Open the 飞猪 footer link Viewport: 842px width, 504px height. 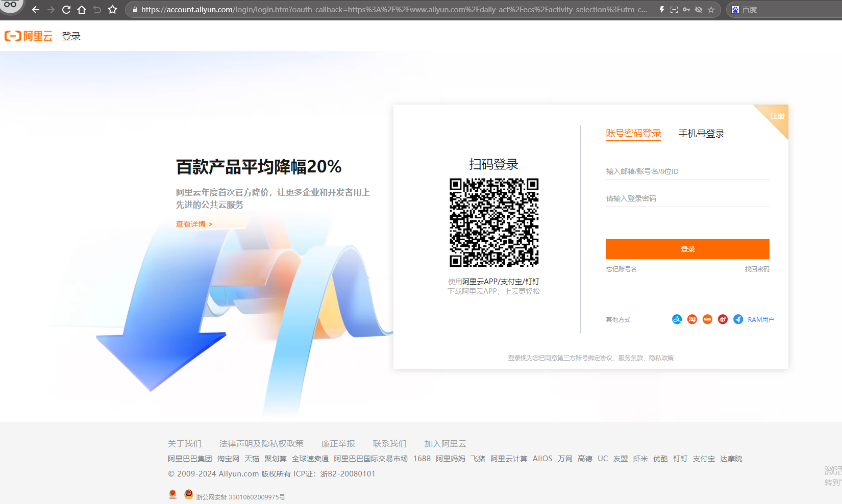click(478, 459)
